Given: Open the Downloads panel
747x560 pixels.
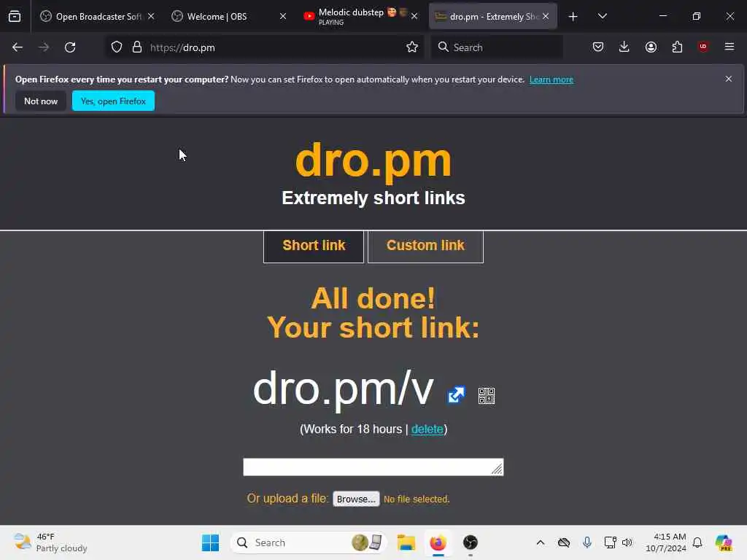Looking at the screenshot, I should click(624, 47).
